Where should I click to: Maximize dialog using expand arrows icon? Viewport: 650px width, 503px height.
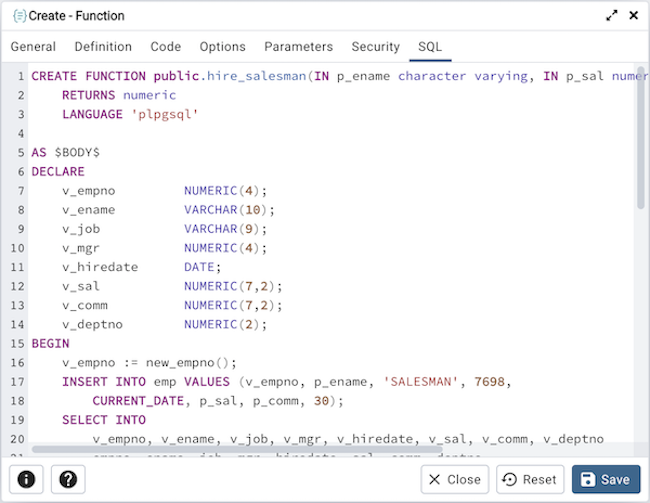click(612, 16)
